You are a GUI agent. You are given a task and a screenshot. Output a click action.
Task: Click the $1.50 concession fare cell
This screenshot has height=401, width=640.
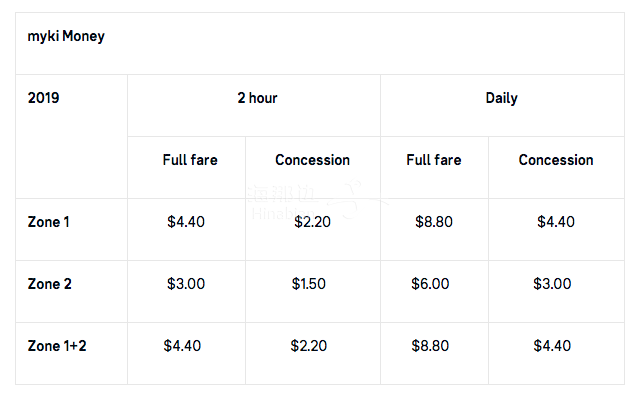309,284
